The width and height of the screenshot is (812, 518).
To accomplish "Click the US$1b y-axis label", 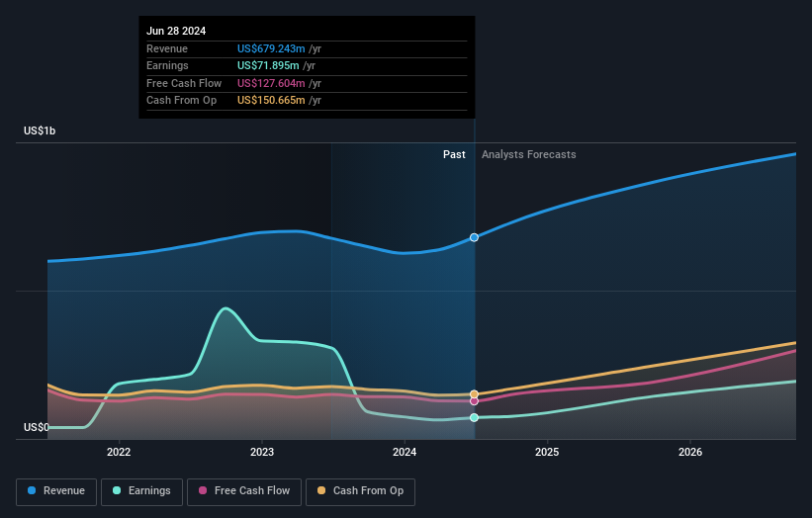I will pyautogui.click(x=40, y=130).
